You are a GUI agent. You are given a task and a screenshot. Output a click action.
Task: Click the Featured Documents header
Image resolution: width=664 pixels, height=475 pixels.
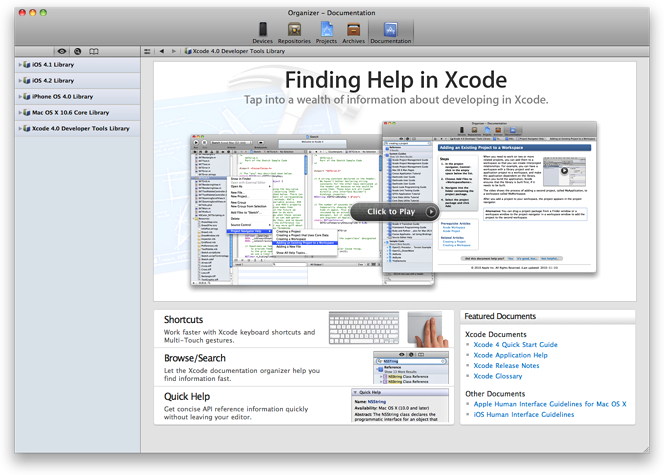click(500, 316)
